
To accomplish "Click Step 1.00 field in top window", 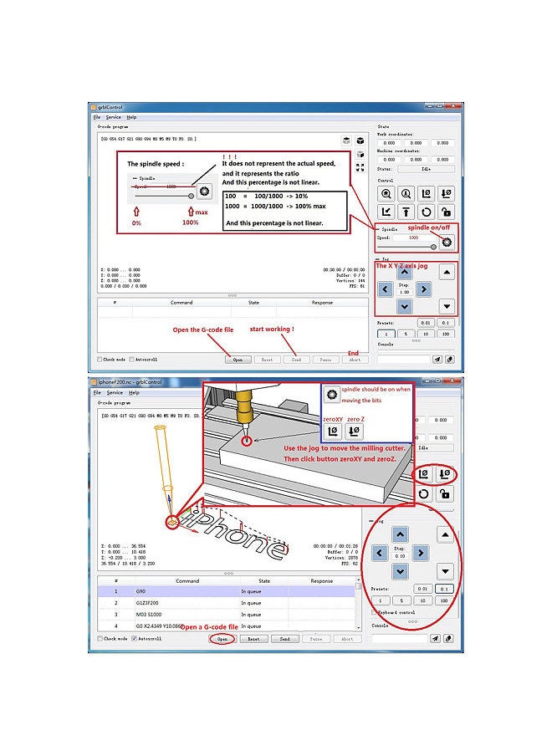I will click(404, 292).
